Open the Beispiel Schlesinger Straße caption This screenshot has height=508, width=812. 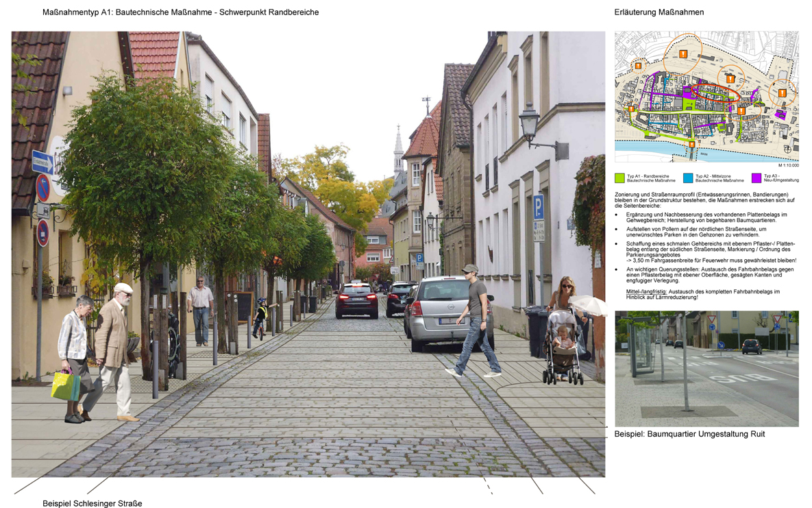[x=93, y=503]
